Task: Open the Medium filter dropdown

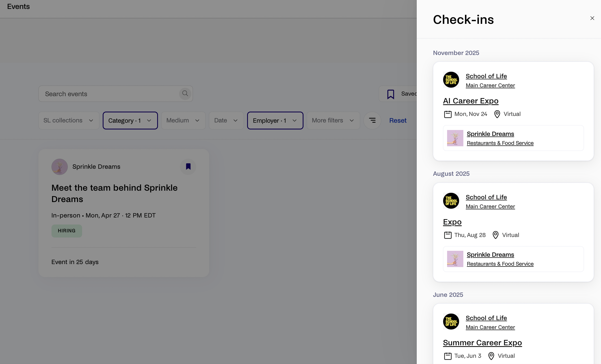Action: coord(183,121)
